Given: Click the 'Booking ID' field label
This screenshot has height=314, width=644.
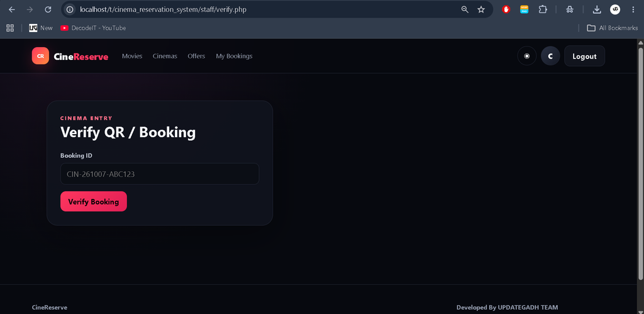Looking at the screenshot, I should 76,156.
